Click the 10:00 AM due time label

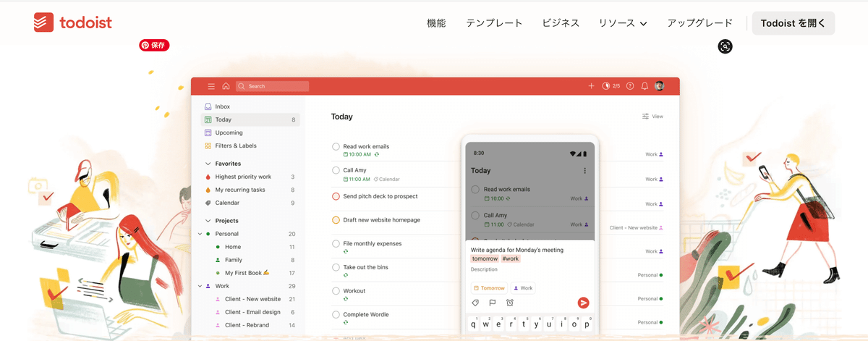click(x=357, y=154)
